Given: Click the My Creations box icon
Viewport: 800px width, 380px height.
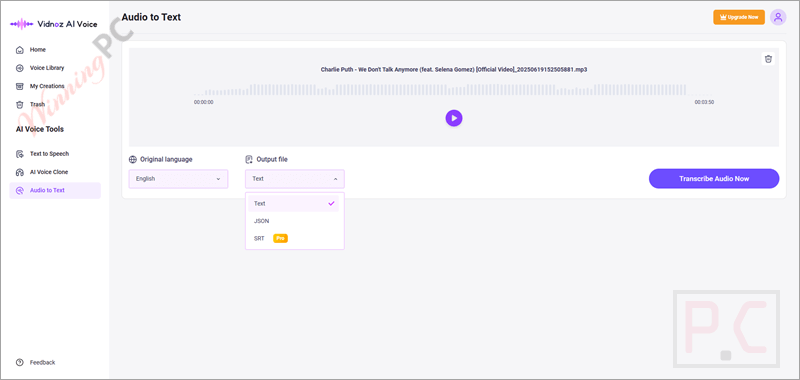Looking at the screenshot, I should click(20, 86).
